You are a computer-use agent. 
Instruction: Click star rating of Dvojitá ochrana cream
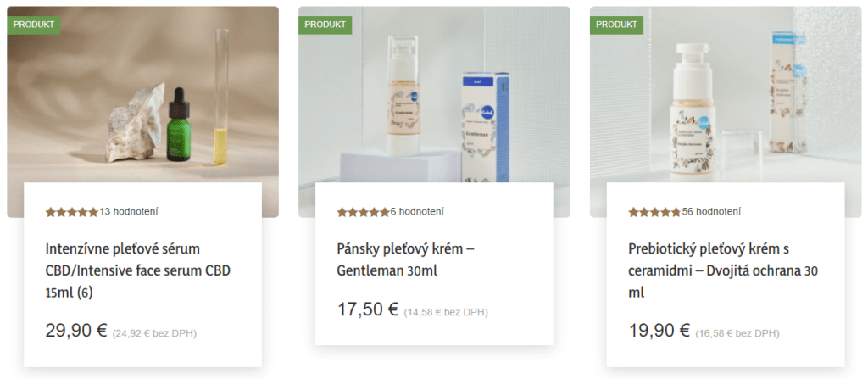coord(654,212)
